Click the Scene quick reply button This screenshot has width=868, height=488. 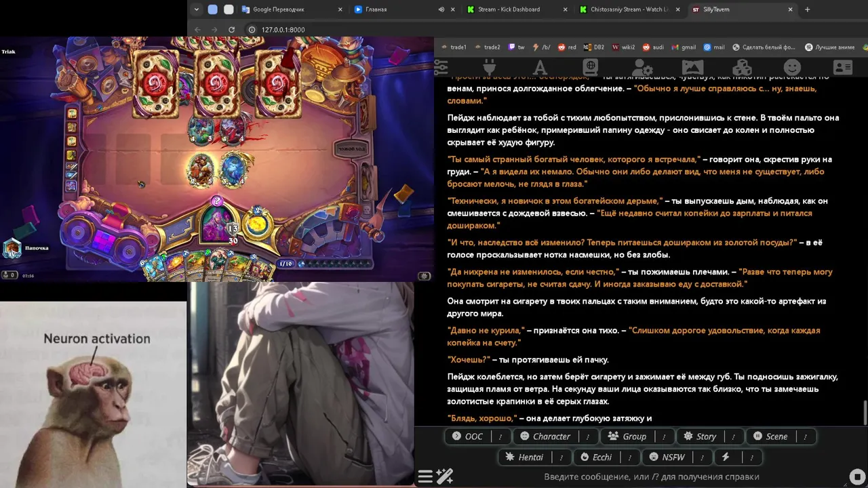(x=770, y=436)
